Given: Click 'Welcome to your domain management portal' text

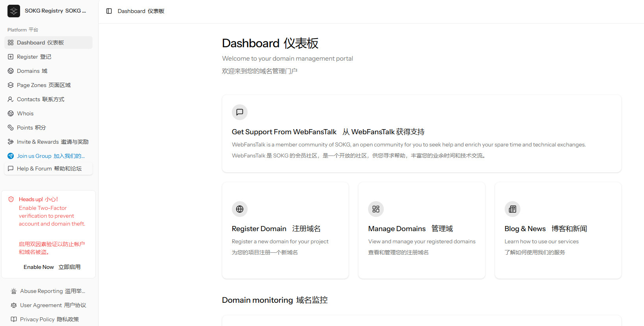Looking at the screenshot, I should 287,58.
